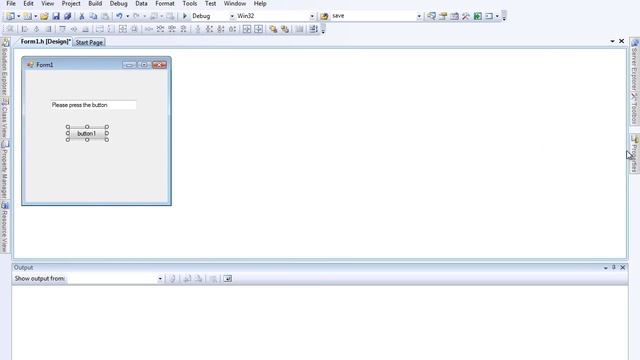Click the Center Vertically layout icon
Viewport: 640px width, 360px height.
click(x=258, y=29)
